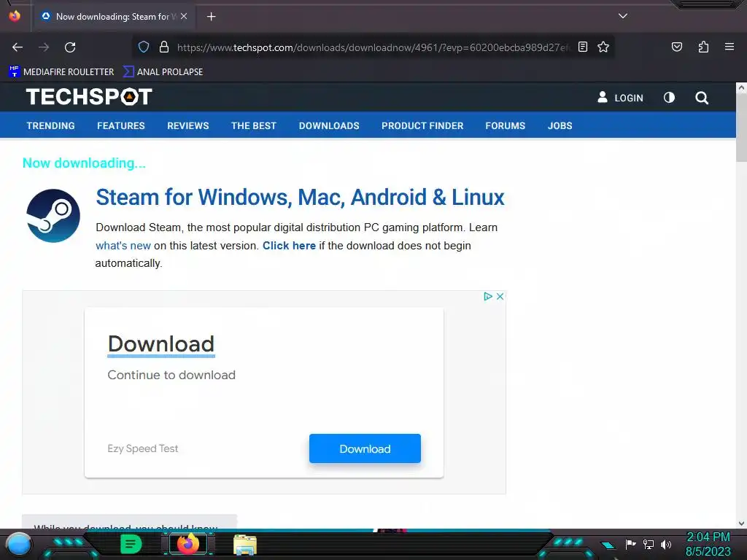Open the REVIEWS menu item
The height and width of the screenshot is (560, 747).
(x=187, y=125)
